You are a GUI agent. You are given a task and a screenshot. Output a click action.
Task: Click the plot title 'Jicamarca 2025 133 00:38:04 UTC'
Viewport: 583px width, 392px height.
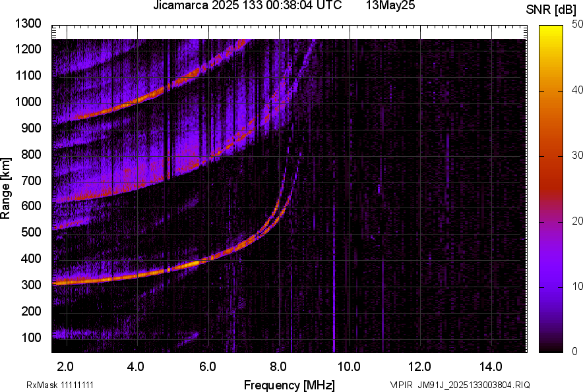[x=247, y=5]
